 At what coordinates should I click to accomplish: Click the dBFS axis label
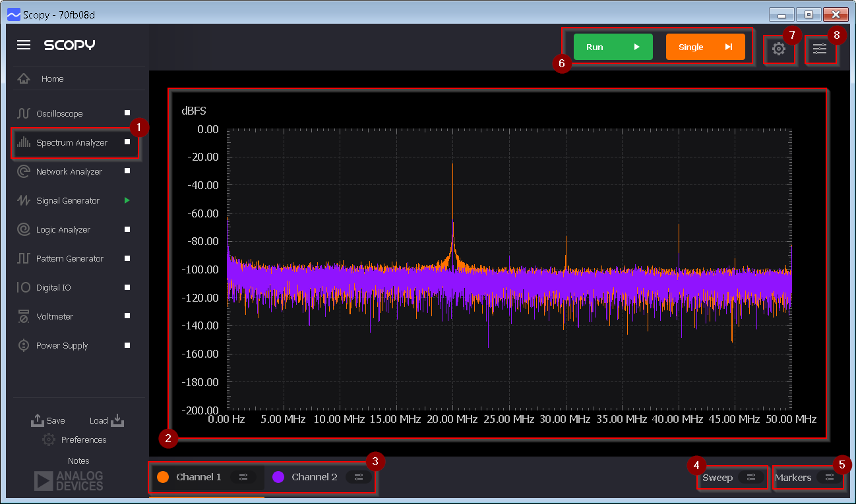pyautogui.click(x=194, y=111)
